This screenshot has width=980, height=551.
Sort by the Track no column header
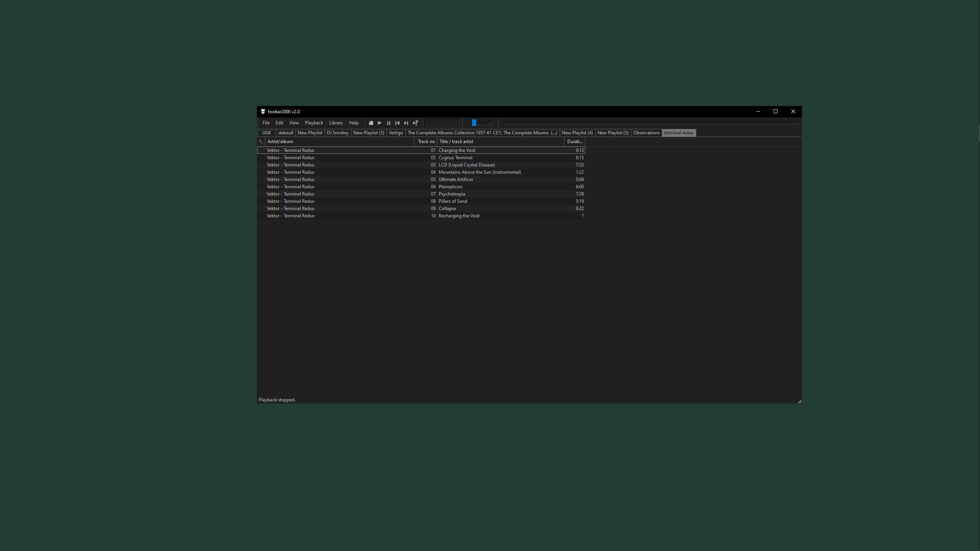point(426,142)
